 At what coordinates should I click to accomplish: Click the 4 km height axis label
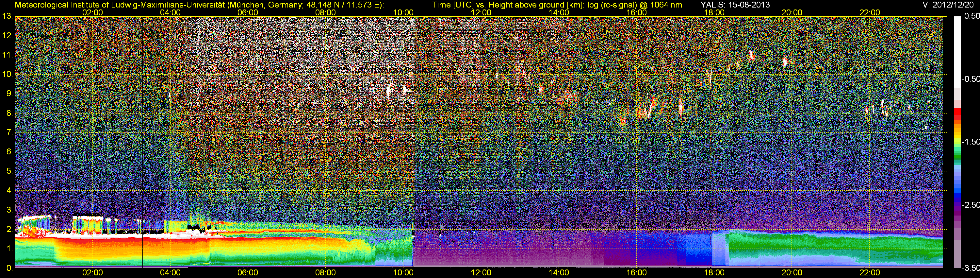click(9, 190)
